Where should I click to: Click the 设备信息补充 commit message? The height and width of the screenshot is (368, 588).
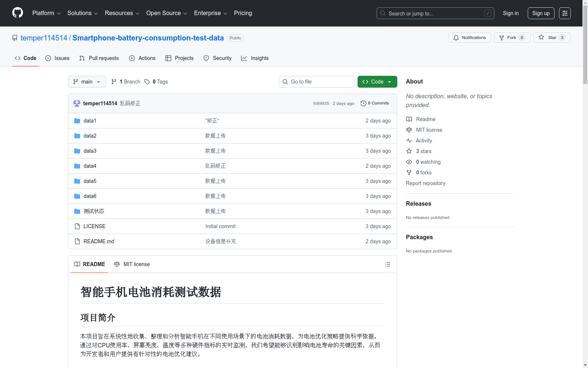click(x=220, y=241)
